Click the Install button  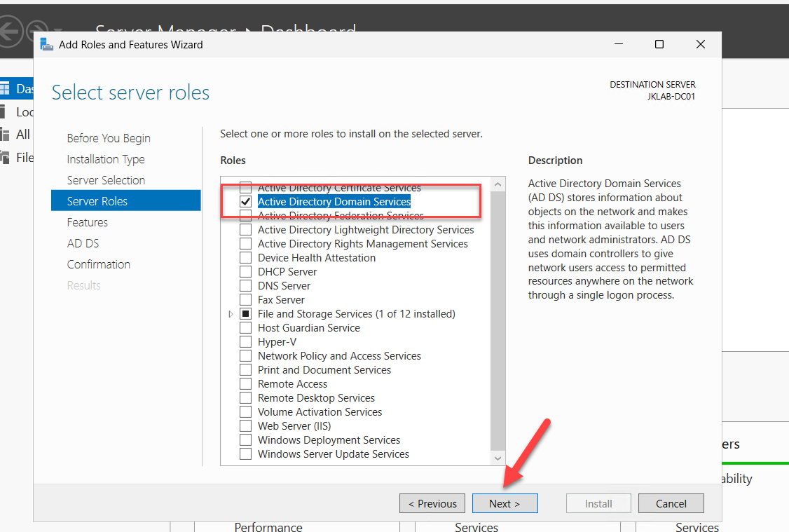coord(598,503)
